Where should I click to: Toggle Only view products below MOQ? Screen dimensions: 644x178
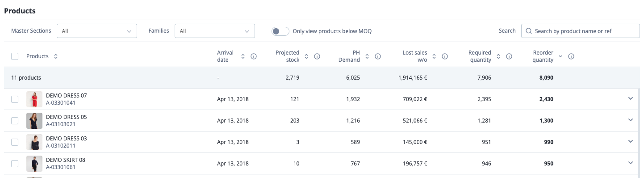[x=280, y=31]
